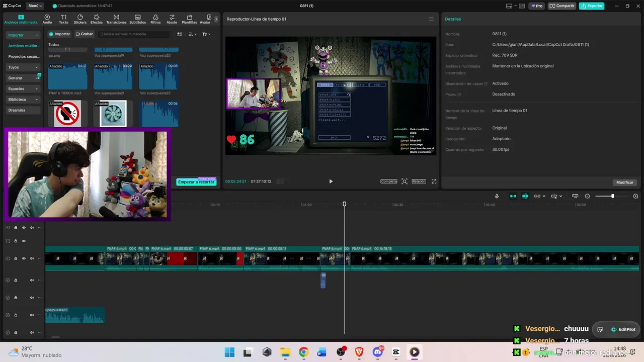Mute the top overlay video track

pos(32,228)
